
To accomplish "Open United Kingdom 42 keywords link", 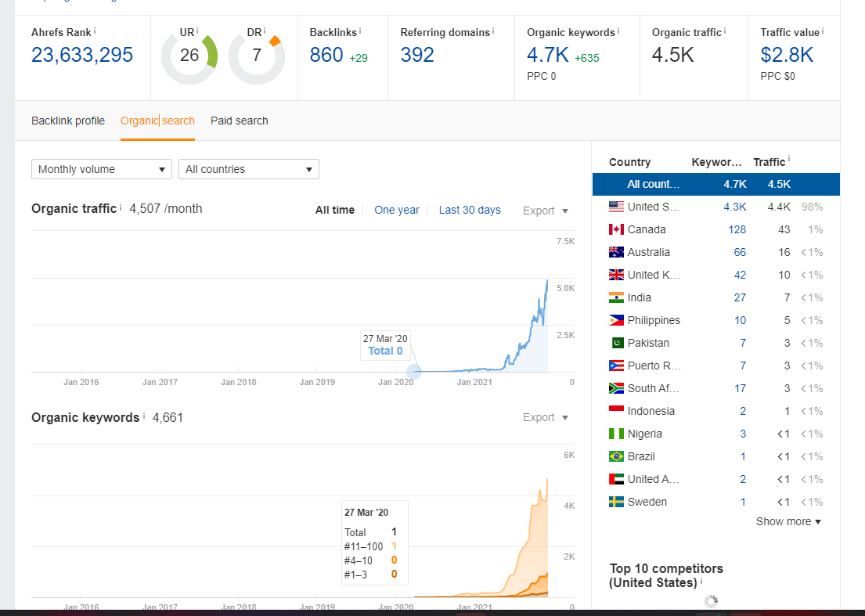I will click(x=740, y=275).
